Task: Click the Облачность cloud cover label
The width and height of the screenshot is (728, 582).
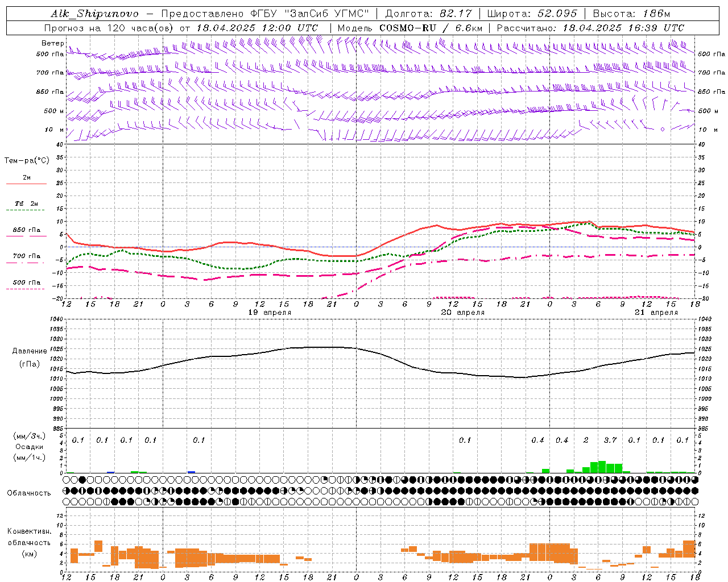Action: coord(29,493)
